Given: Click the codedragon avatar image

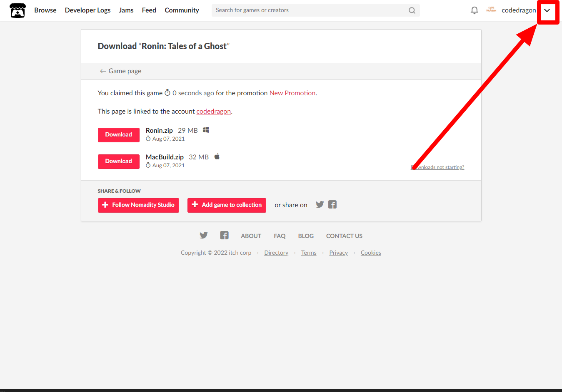Looking at the screenshot, I should [491, 10].
